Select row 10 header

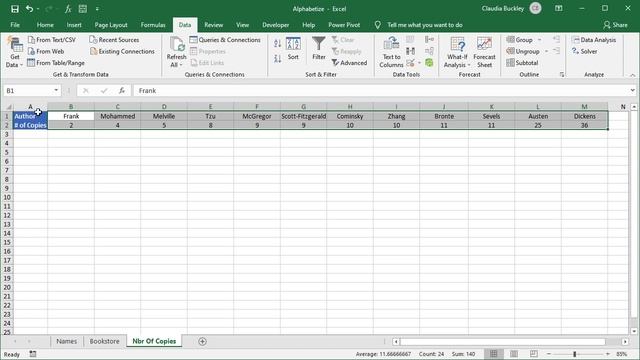[x=7, y=197]
